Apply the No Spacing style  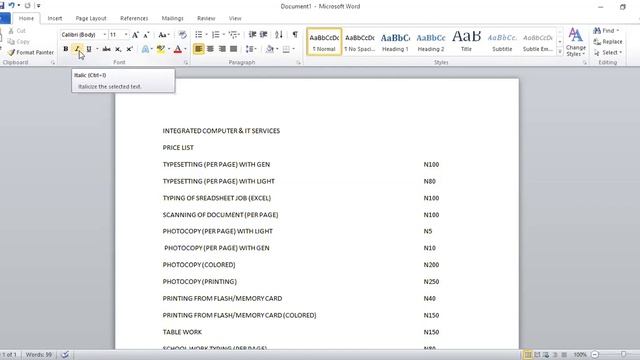click(360, 42)
